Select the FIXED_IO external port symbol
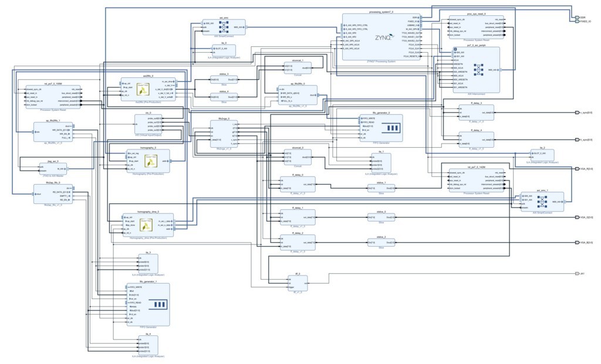 [578, 22]
